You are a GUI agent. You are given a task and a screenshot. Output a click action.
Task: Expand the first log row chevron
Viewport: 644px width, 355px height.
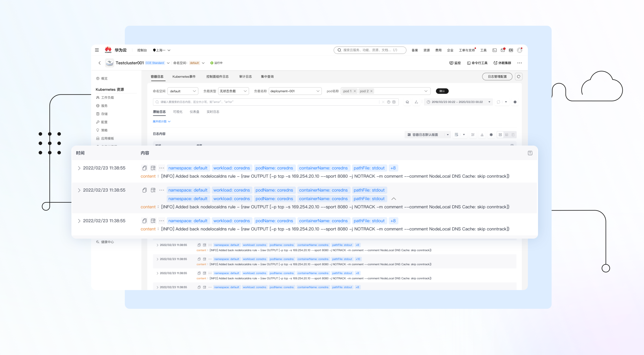(x=79, y=168)
